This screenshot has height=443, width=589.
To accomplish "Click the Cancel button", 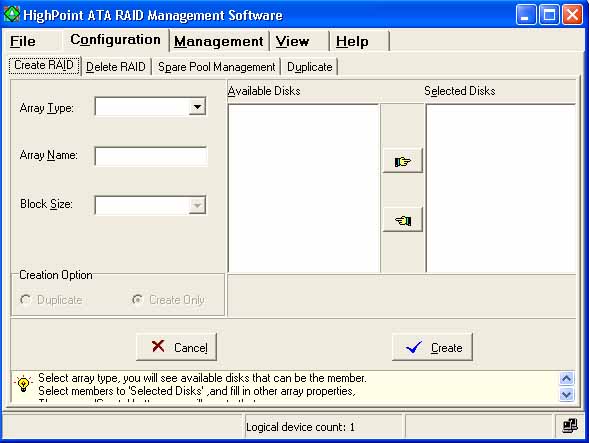I will (x=177, y=347).
